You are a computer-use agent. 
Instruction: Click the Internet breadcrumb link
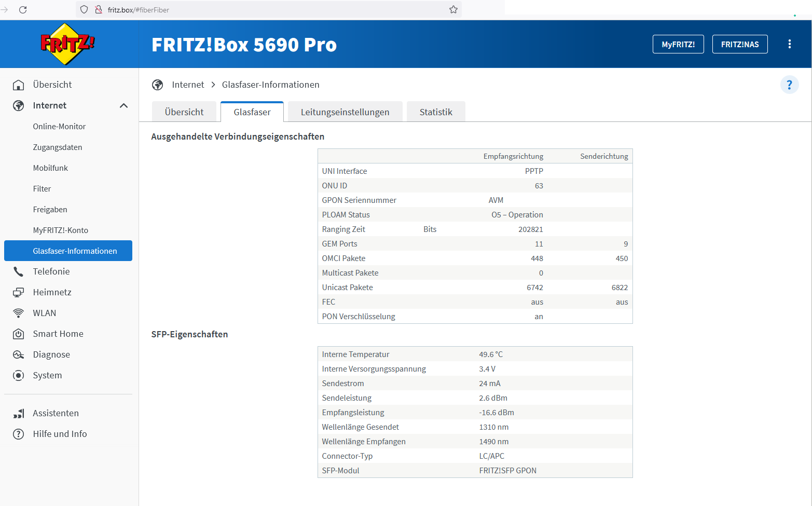[x=188, y=85]
